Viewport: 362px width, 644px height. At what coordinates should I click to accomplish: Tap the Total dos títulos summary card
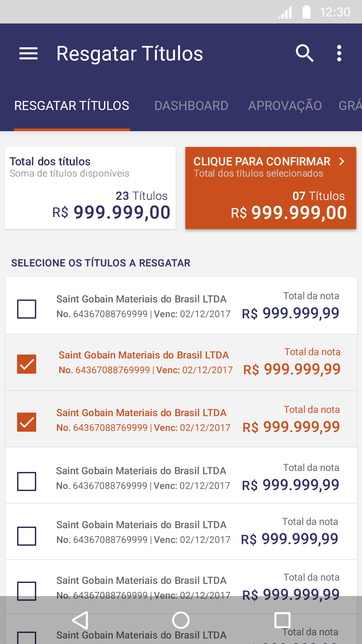click(x=90, y=188)
